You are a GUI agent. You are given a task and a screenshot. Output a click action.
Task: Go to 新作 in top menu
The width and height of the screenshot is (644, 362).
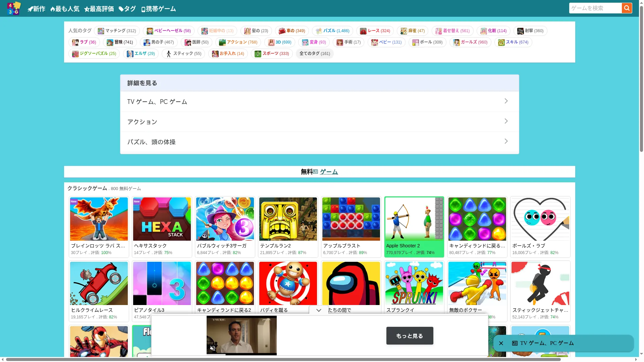(36, 9)
